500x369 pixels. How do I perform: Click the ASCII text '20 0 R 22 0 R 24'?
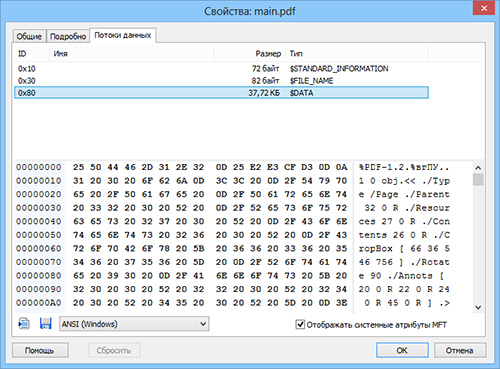coord(404,289)
